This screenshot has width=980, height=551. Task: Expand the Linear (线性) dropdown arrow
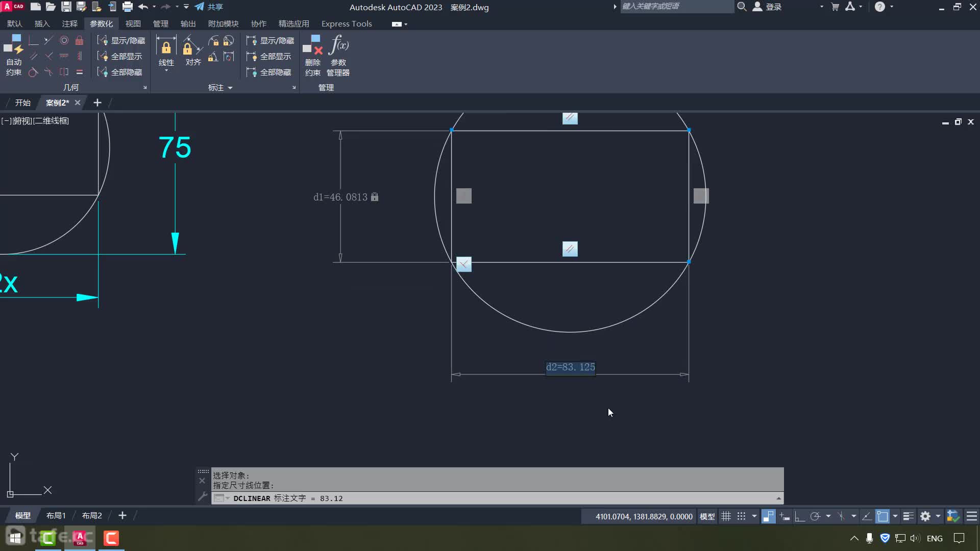166,70
